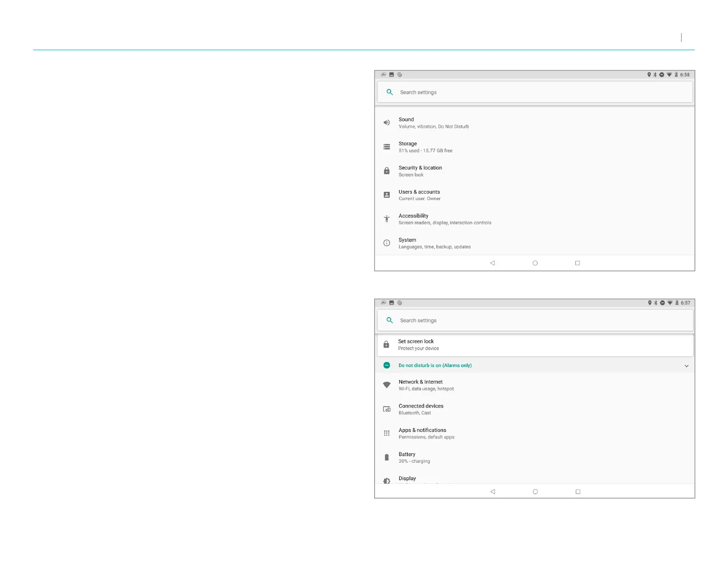Click the "Wi-Fi, data usage, hotspot" subtitle
This screenshot has height=563, width=728.
[426, 389]
